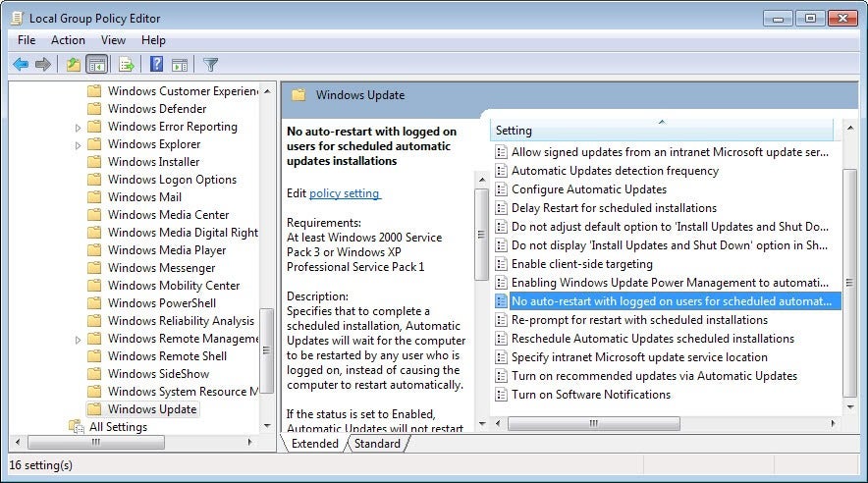Select 'Turn on recommended updates via Automatic Updates'

[x=654, y=376]
